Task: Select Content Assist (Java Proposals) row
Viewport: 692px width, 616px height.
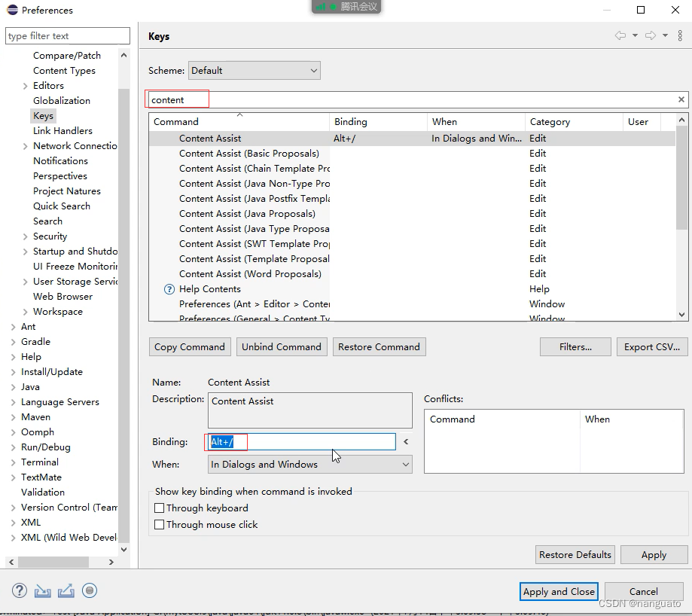Action: pyautogui.click(x=412, y=214)
